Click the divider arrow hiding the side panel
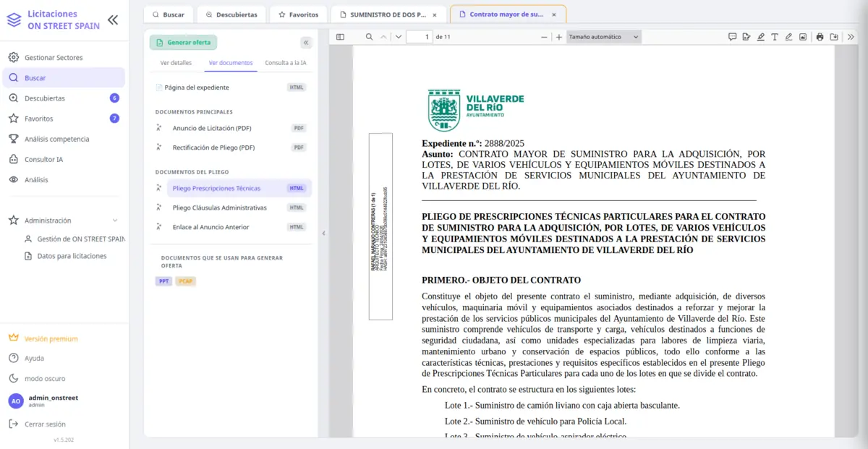 [323, 233]
